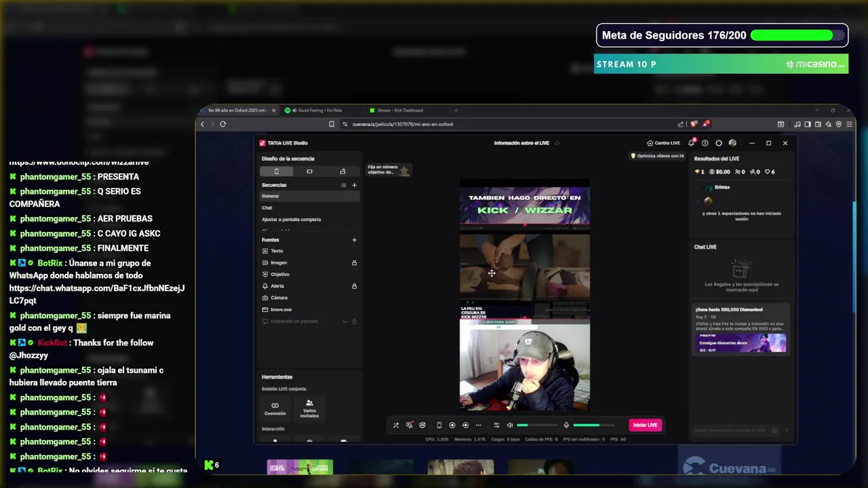
Task: Open TikTok Studio notifications bell
Action: 692,143
